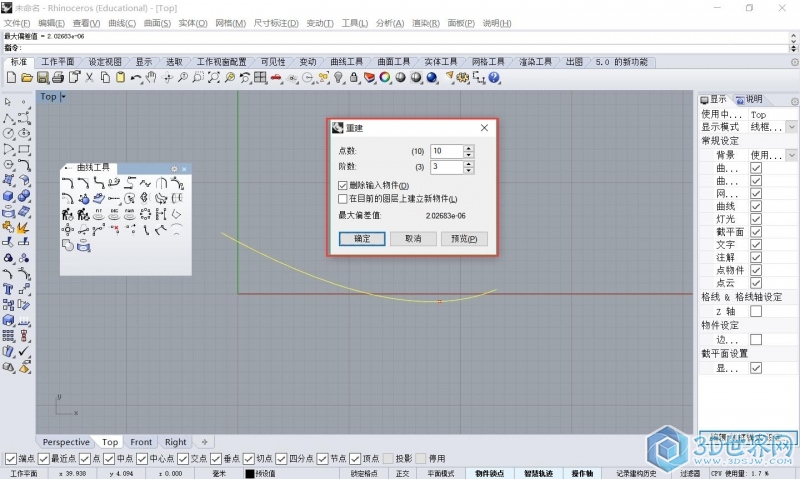Viewport: 800px width, 479px height.
Task: Click the Four viewports layout icon
Action: coord(261,78)
